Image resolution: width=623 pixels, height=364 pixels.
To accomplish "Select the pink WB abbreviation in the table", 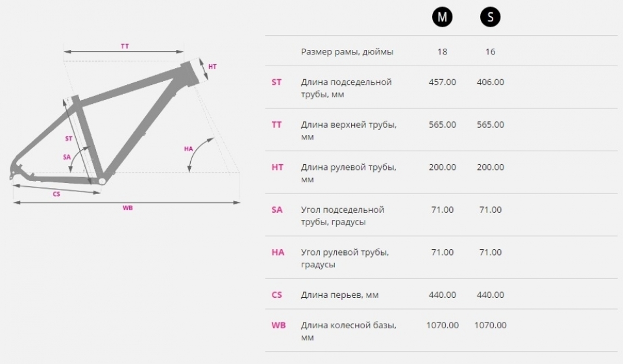I will tap(278, 325).
